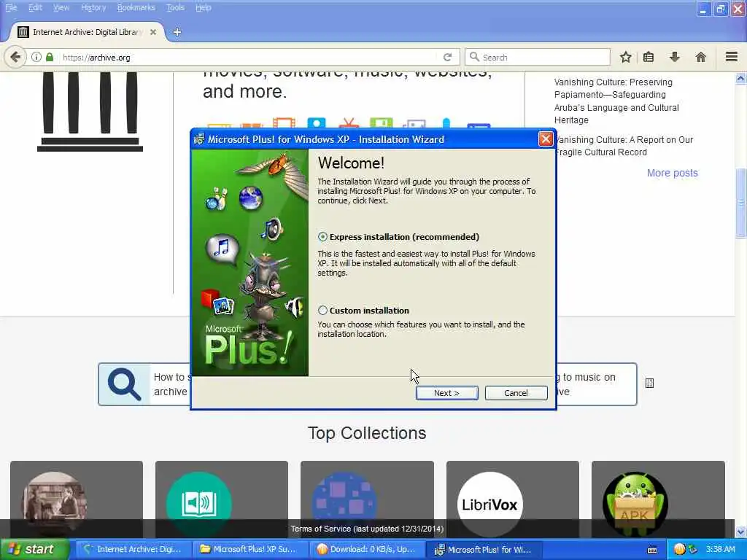This screenshot has height=560, width=747.
Task: Open the Edit menu
Action: pos(35,7)
